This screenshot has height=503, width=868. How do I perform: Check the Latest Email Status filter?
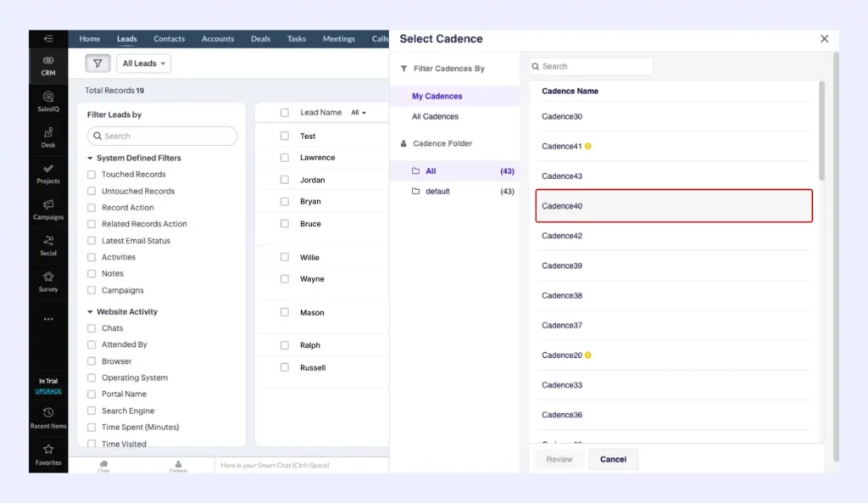point(92,240)
